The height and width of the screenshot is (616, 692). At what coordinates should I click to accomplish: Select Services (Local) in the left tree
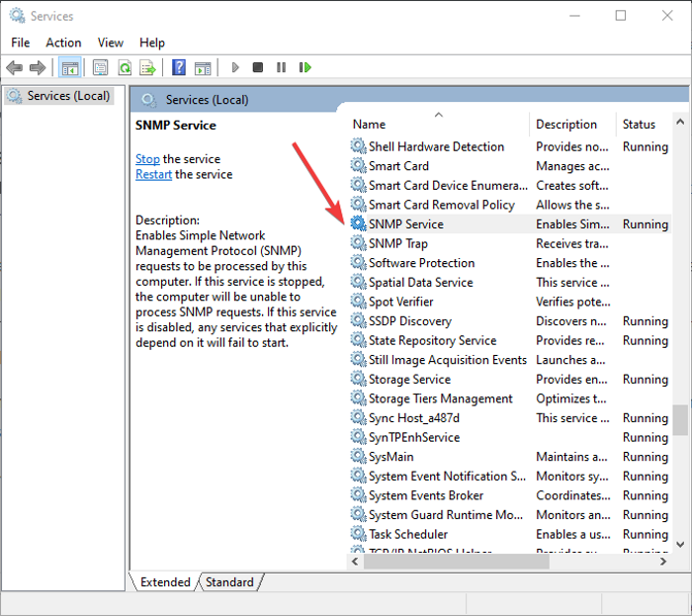61,96
